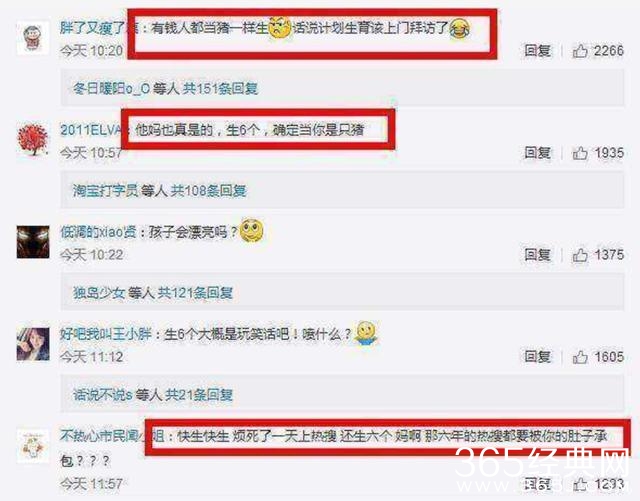
Task: Open profile of user 淘宝打字员
Action: pos(105,191)
